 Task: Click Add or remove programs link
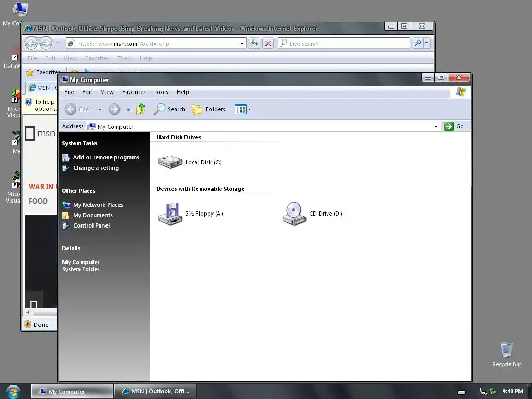pos(106,157)
